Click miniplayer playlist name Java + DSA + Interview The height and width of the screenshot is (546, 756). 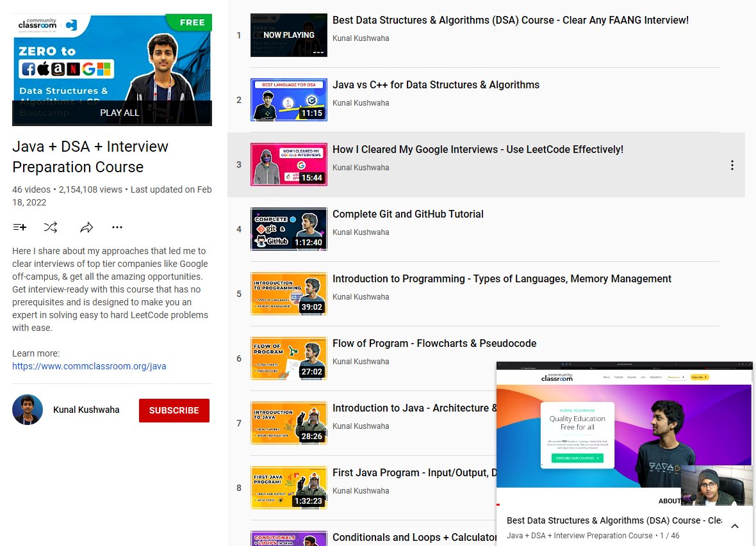[580, 535]
